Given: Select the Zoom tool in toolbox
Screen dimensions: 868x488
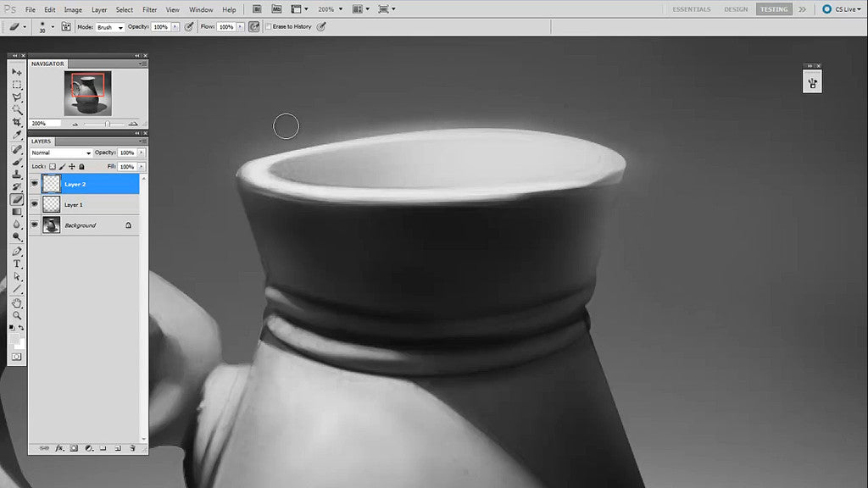Looking at the screenshot, I should [x=17, y=316].
